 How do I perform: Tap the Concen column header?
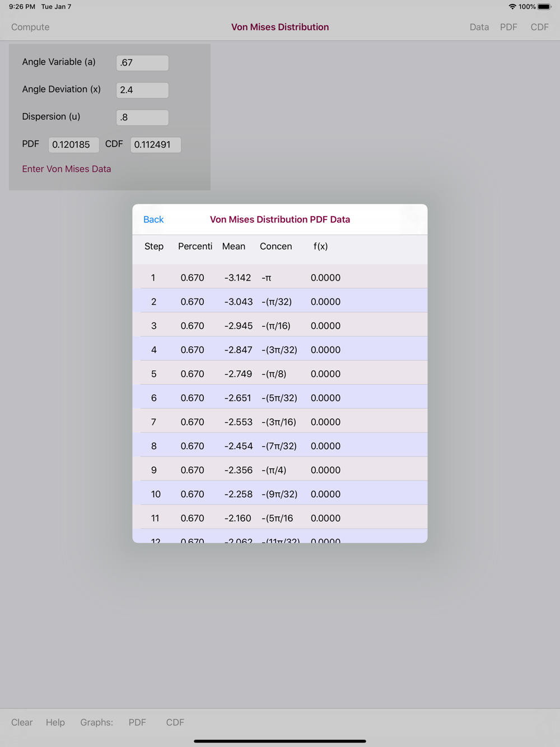276,246
